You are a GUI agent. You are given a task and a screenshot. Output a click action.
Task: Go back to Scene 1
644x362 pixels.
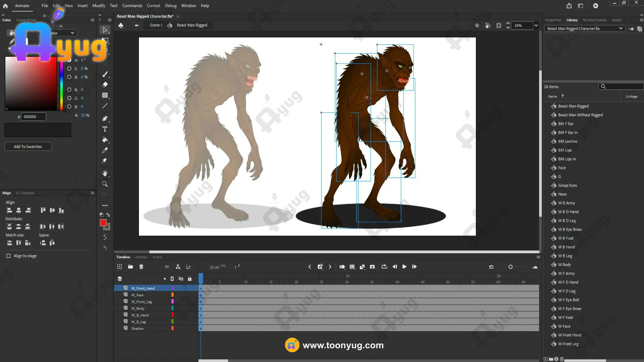(x=155, y=25)
